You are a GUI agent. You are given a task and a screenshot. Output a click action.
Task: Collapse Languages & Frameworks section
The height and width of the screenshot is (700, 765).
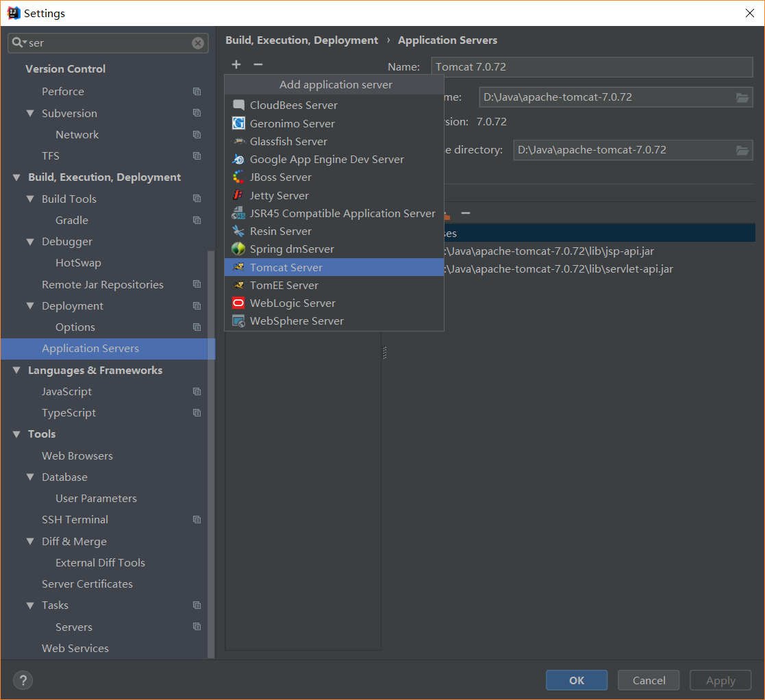[16, 371]
